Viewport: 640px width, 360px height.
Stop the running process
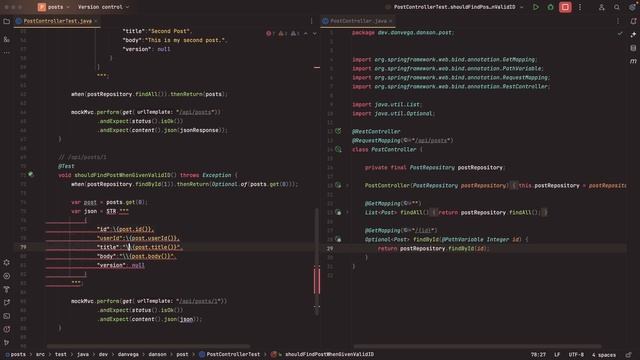pos(565,7)
